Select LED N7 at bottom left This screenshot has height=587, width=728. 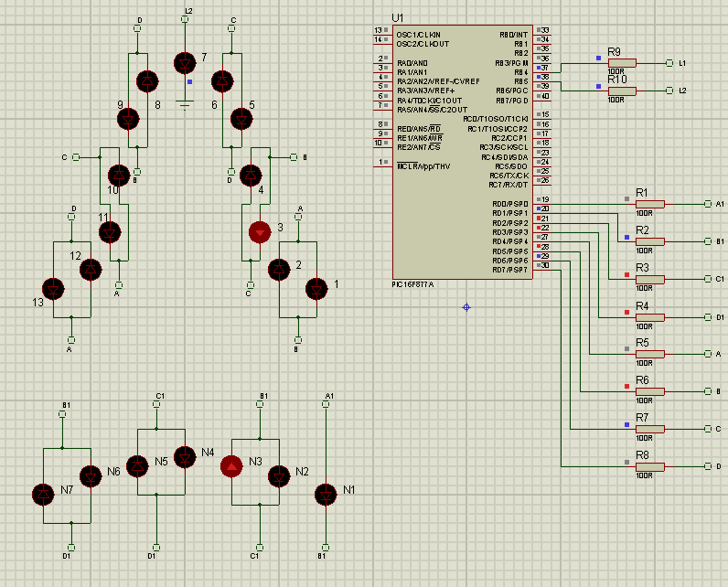tap(43, 495)
